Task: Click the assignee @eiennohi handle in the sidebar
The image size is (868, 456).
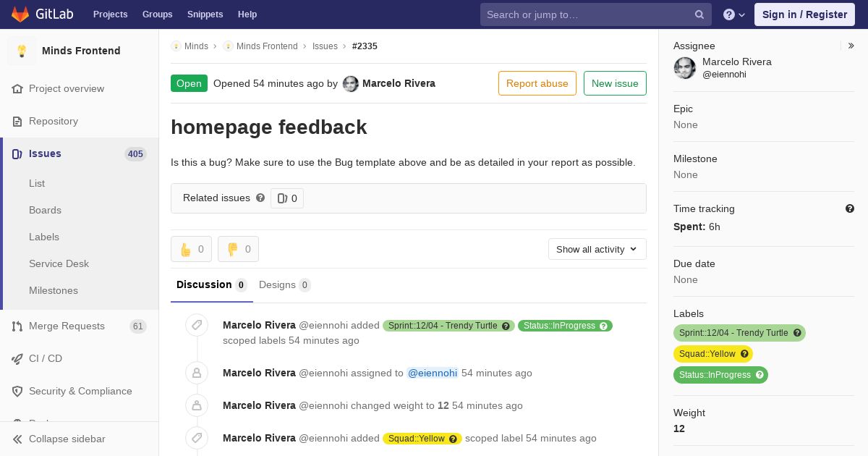Action: click(724, 75)
